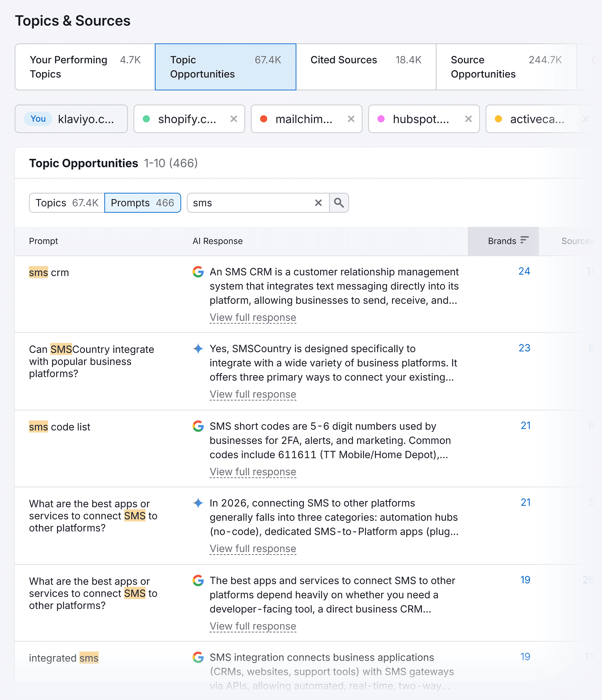Click Google icon in integrated sms row
The height and width of the screenshot is (700, 602).
[198, 657]
